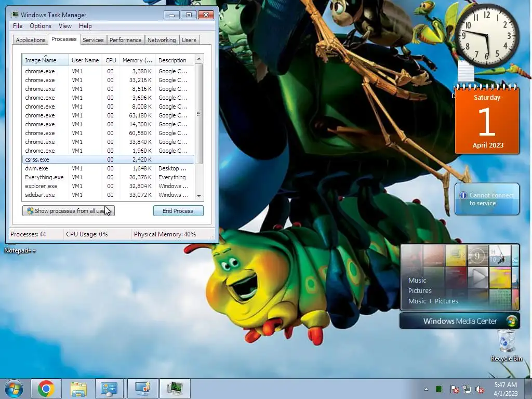Screen dimensions: 532x399
Task: Choose Pictures in Media Center gadget
Action: click(x=420, y=291)
